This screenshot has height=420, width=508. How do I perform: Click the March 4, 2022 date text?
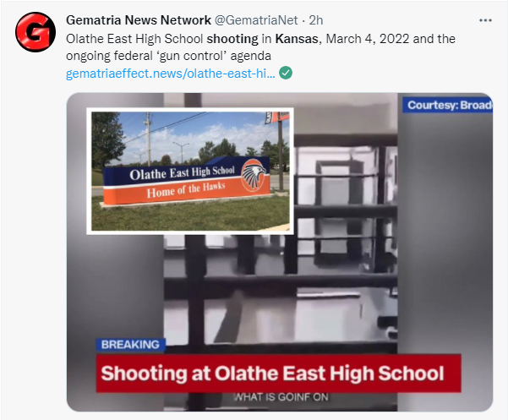pos(368,39)
